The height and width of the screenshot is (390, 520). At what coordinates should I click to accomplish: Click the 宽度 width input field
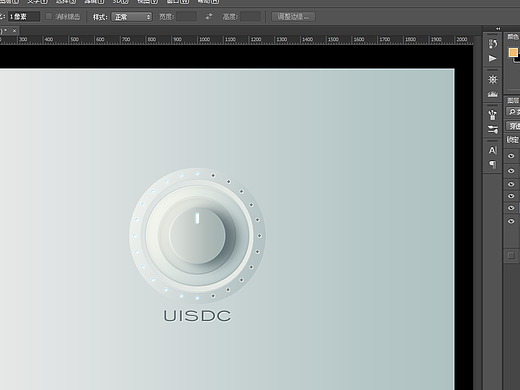(186, 17)
